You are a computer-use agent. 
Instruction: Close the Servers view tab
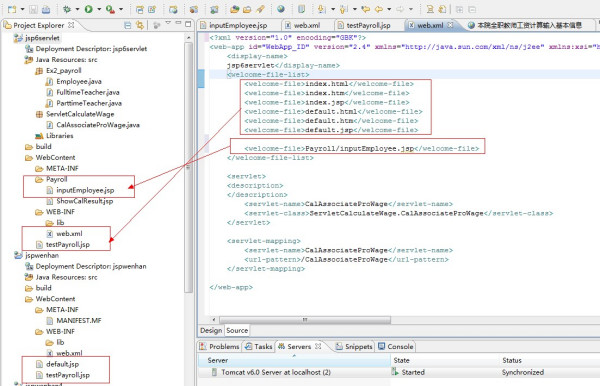point(318,346)
